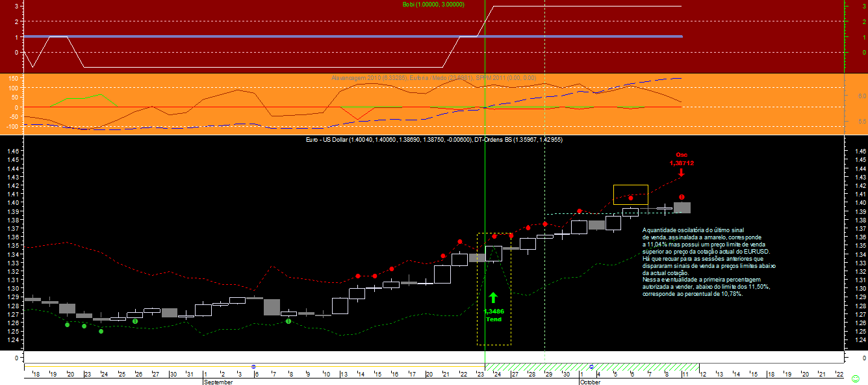Image resolution: width=868 pixels, height=385 pixels.
Task: Select the green up arrow above 1,3486
Action: pyautogui.click(x=493, y=298)
